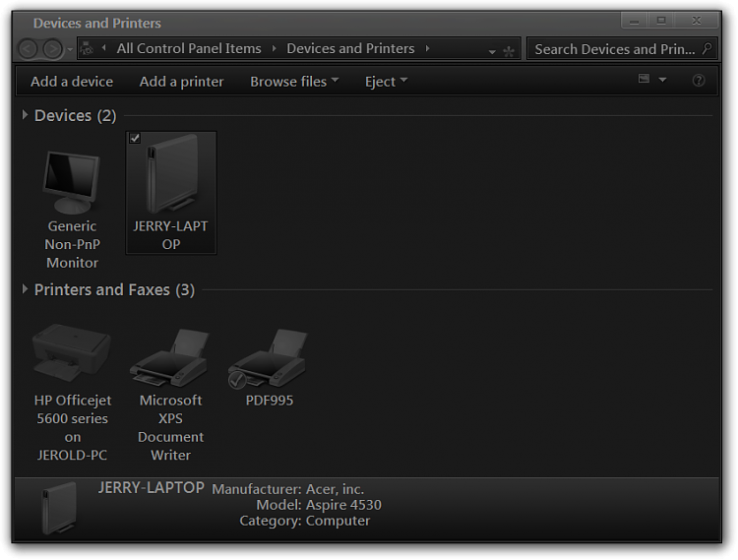This screenshot has height=560, width=738.
Task: Click Add a device
Action: pyautogui.click(x=72, y=82)
